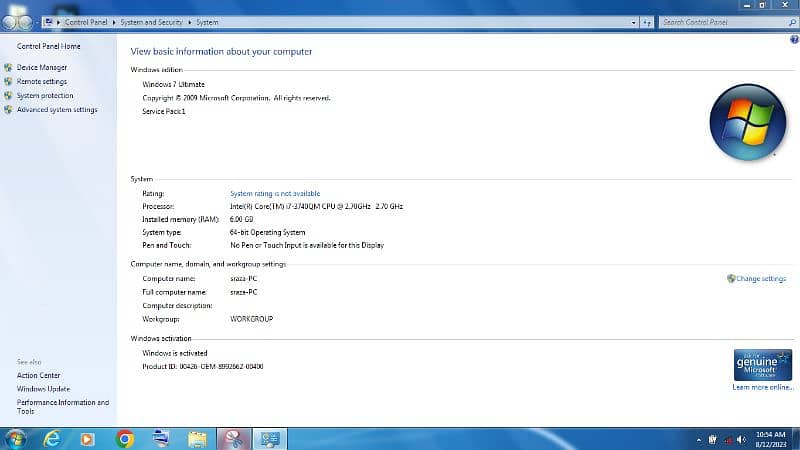Open Windows Update under See also
The height and width of the screenshot is (450, 800).
[x=43, y=389]
